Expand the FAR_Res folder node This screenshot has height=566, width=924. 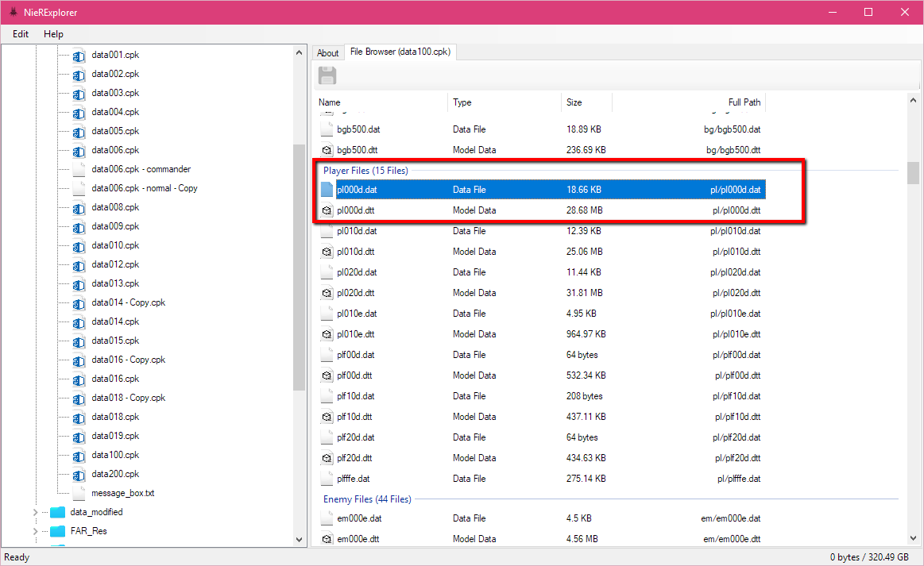(x=36, y=531)
